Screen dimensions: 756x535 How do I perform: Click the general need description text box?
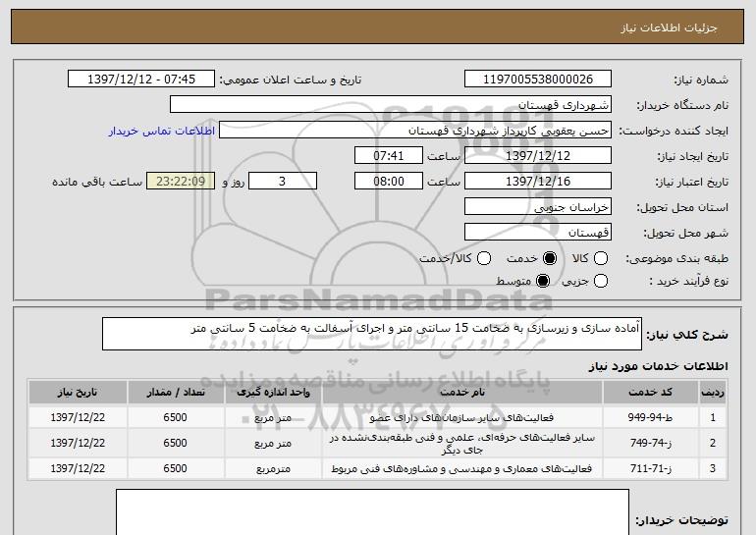372,334
